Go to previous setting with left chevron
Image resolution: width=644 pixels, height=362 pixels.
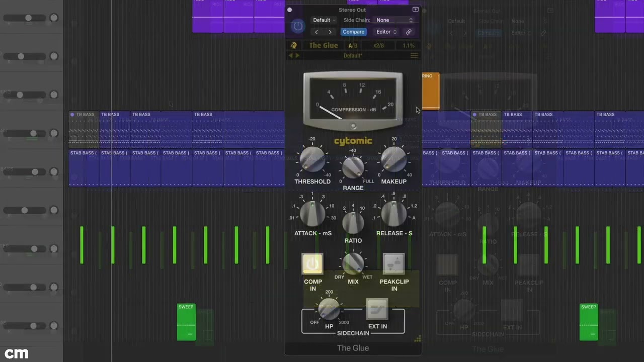tap(316, 32)
